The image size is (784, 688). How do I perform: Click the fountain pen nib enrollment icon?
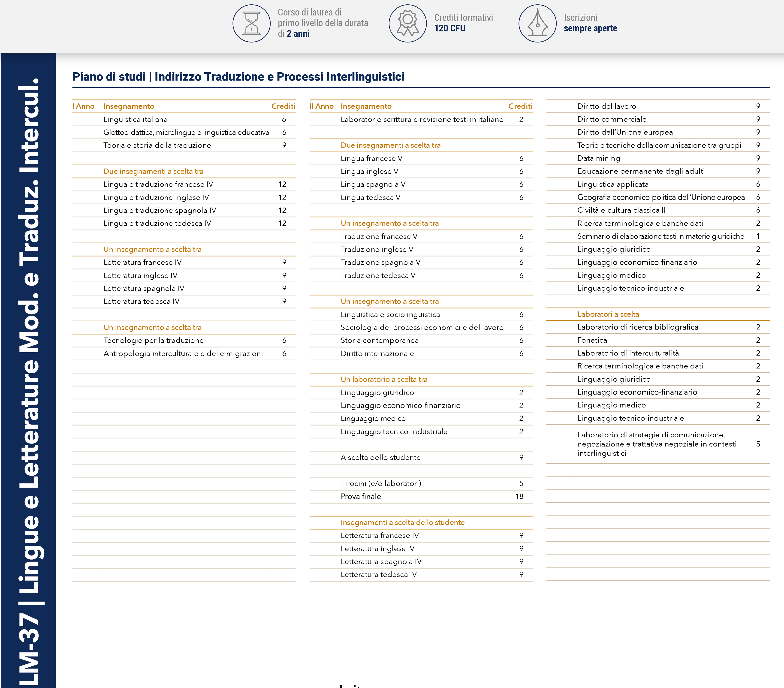pos(537,23)
